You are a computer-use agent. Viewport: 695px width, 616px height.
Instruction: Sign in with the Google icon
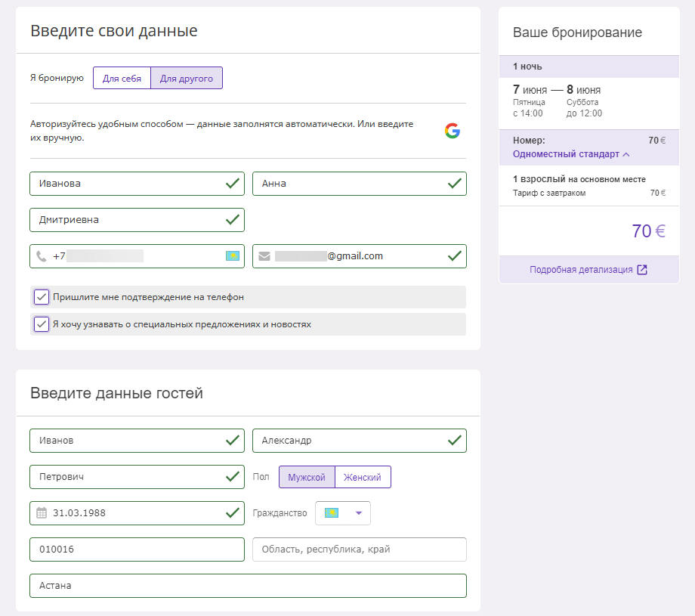(x=452, y=131)
